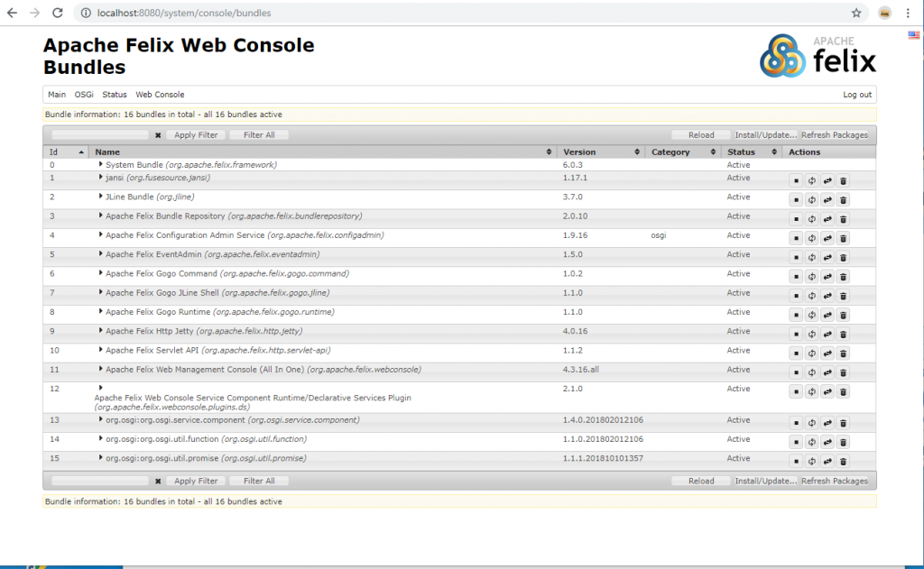
Task: Uninstall org.osgi.util.promise bundle
Action: (844, 461)
